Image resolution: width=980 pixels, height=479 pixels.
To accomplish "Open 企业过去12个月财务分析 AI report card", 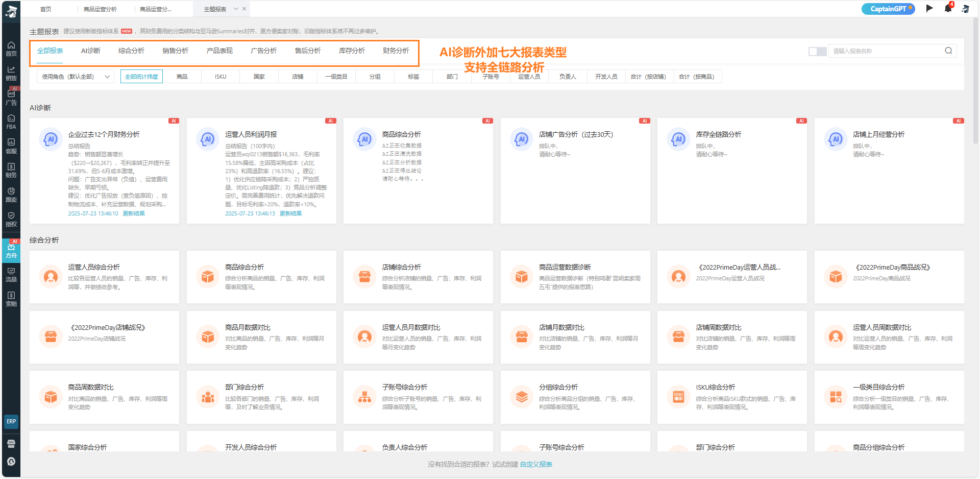I will [104, 171].
